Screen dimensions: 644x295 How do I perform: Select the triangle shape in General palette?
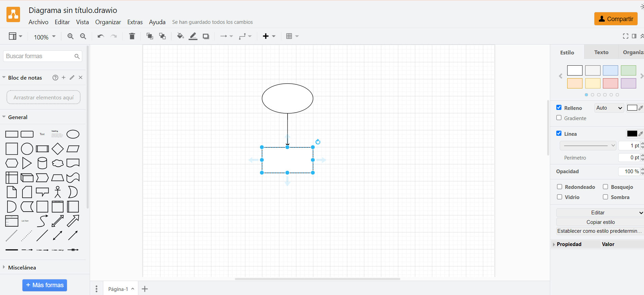[x=27, y=163]
